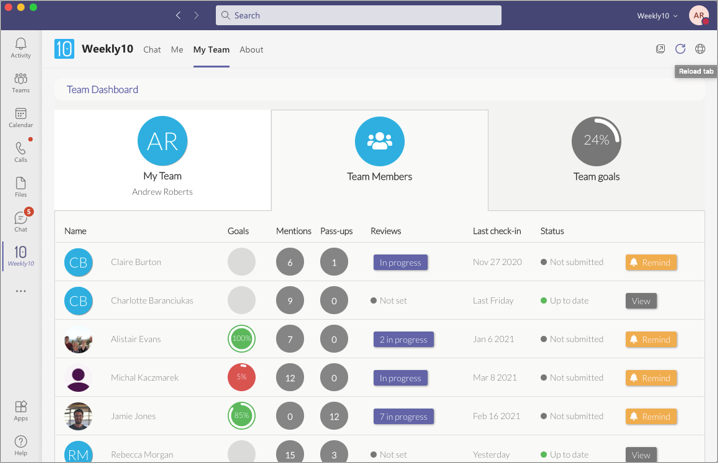The height and width of the screenshot is (463, 718).
Task: Click the AR My Team avatar circle
Action: (163, 141)
